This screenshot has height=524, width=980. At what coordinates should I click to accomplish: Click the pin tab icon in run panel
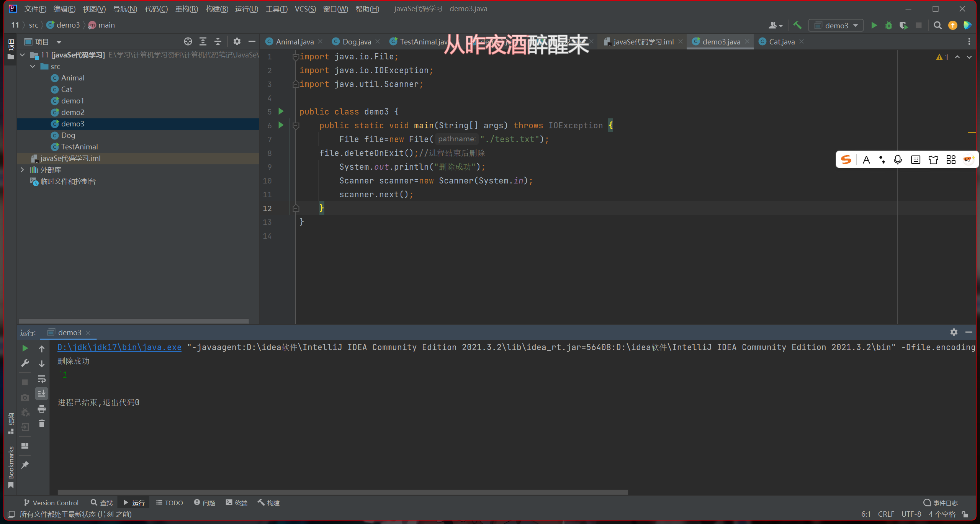pos(25,465)
